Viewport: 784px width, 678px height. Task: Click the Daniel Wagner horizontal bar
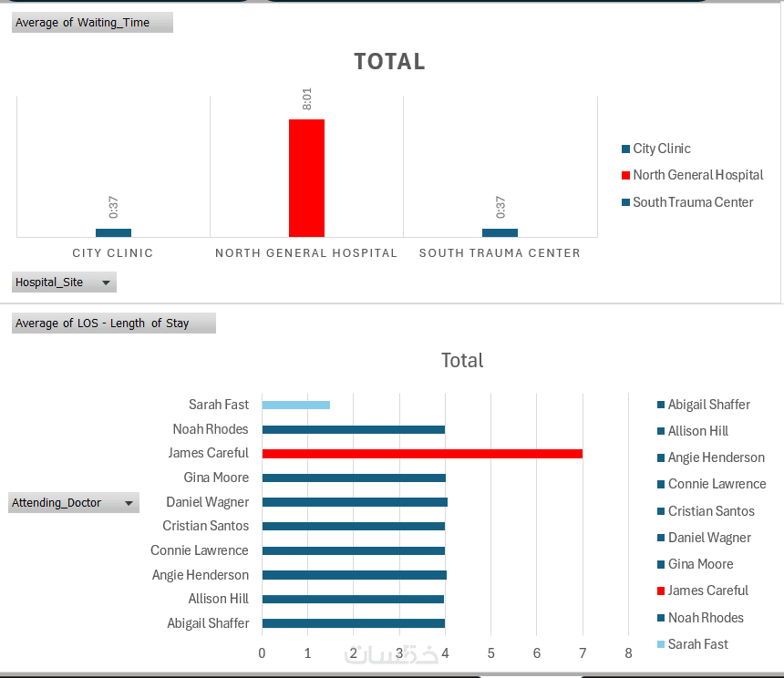(355, 502)
